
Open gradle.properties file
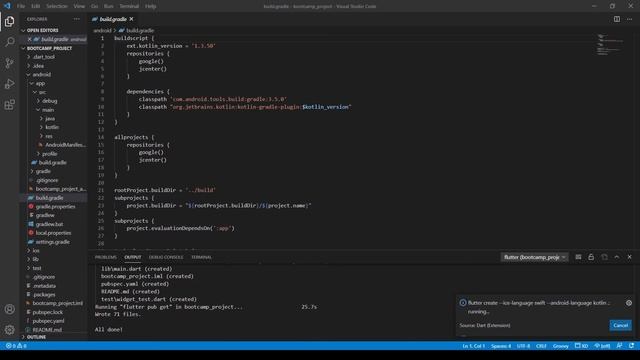pyautogui.click(x=55, y=207)
